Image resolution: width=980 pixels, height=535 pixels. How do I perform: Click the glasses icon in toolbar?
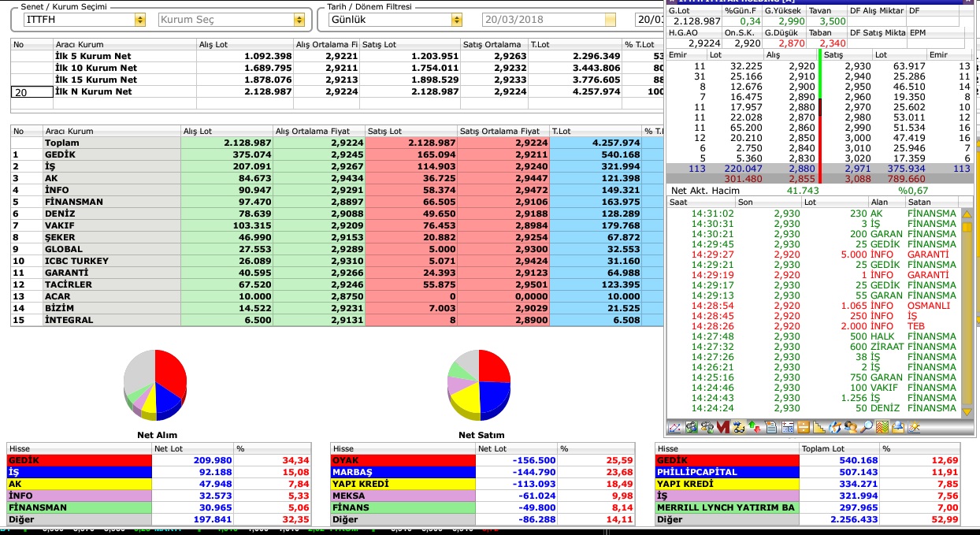[x=739, y=428]
